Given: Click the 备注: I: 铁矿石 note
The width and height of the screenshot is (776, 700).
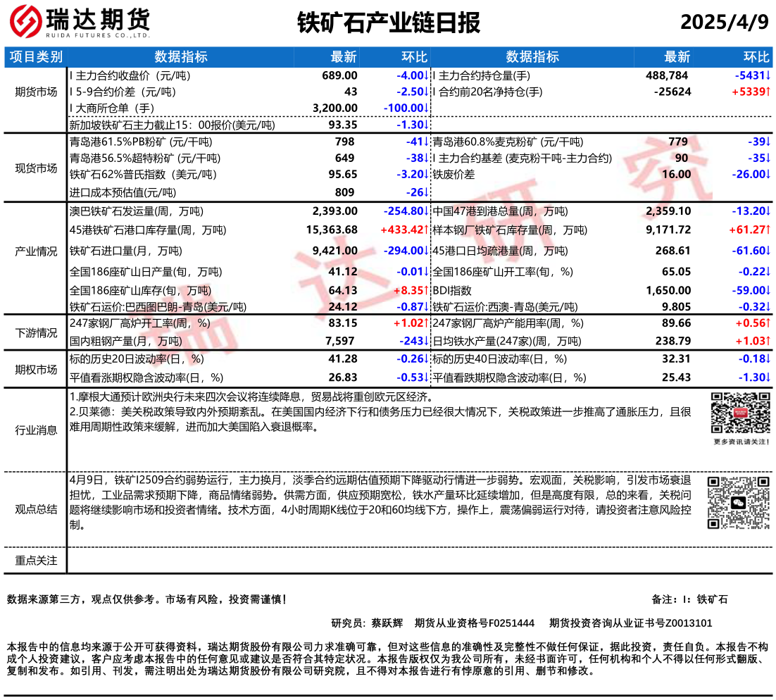Looking at the screenshot, I should click(x=690, y=599).
